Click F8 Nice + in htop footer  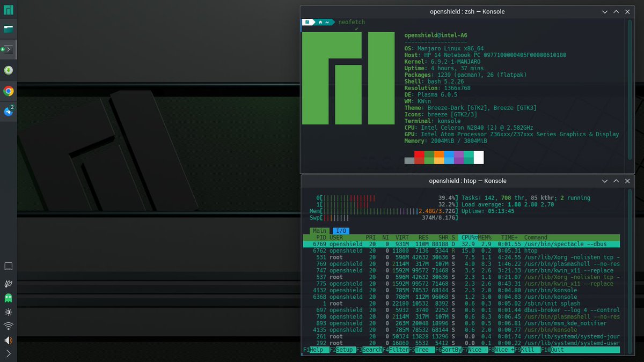[x=501, y=350]
